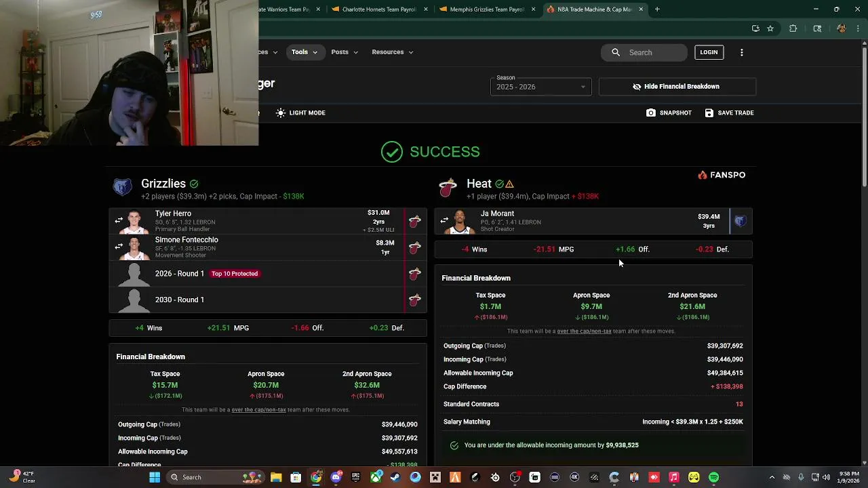Click the 2030 - Round 1 pick text
This screenshot has height=488, width=868.
coord(180,300)
